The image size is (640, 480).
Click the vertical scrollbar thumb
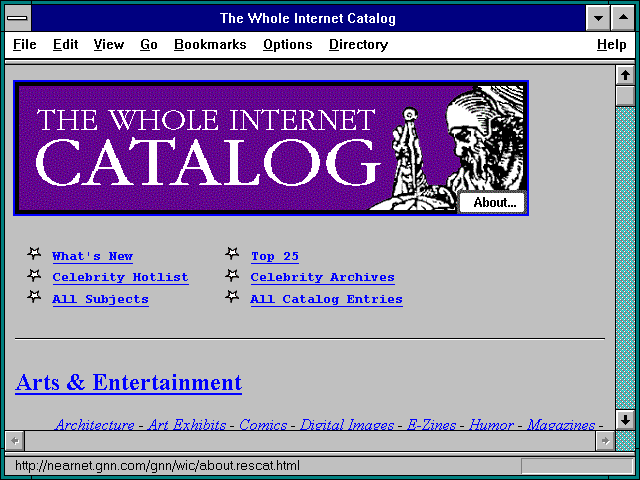[625, 96]
